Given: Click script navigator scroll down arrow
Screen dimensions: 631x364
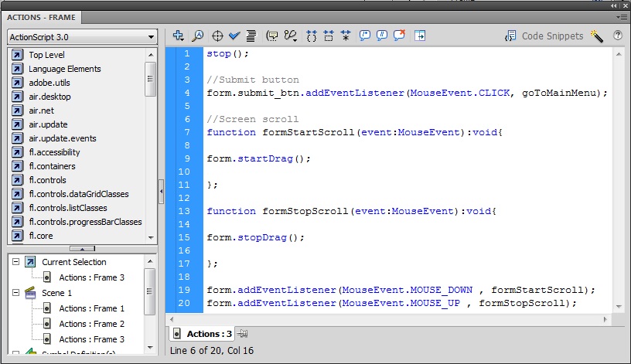Looking at the screenshot, I should [150, 348].
